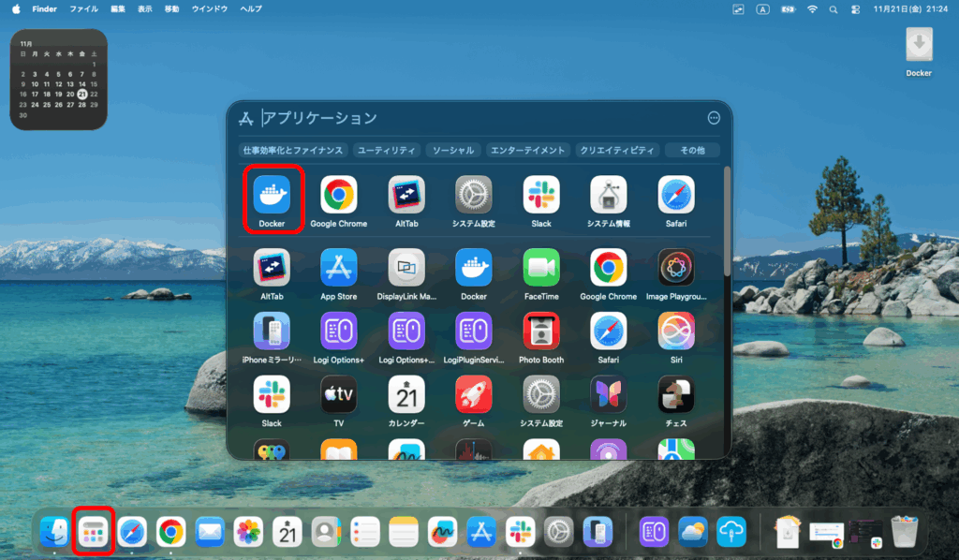The image size is (959, 560).
Task: Toggle the ソーシャル category filter
Action: [x=453, y=150]
